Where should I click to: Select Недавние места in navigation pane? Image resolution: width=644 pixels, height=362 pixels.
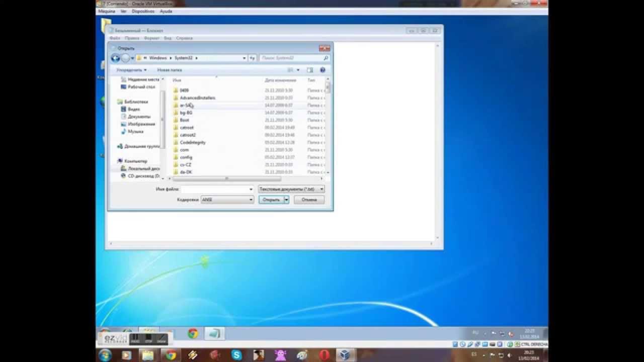[140, 79]
